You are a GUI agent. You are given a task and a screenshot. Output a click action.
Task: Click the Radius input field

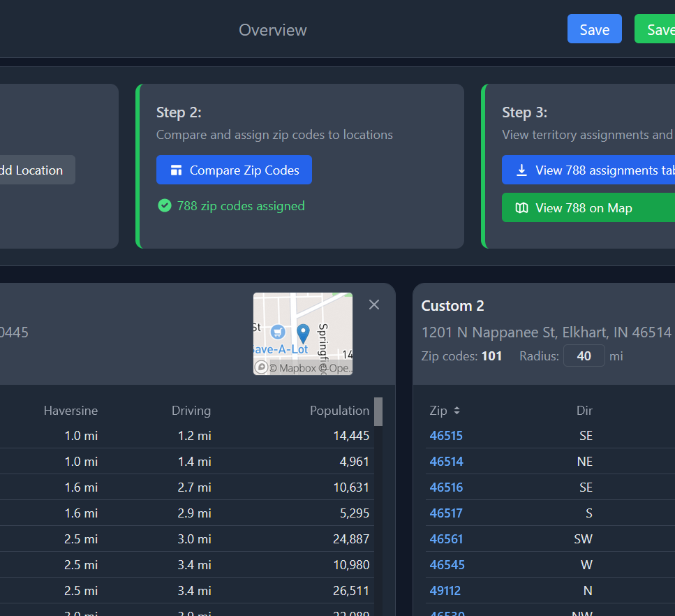[x=584, y=355]
